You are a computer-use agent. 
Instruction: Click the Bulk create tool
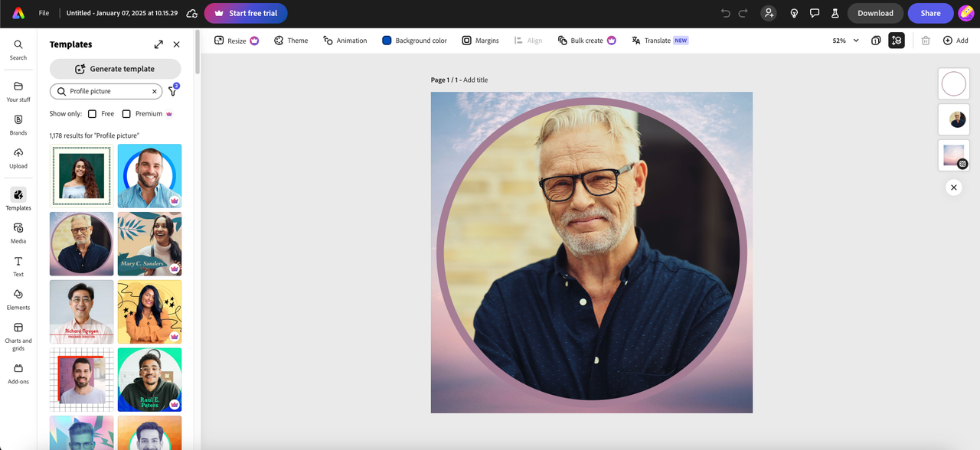pos(586,41)
